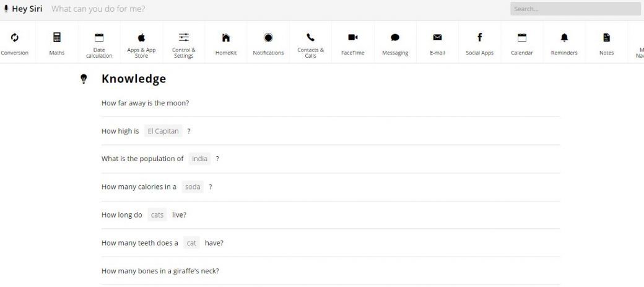Select the Messaging speech bubble icon
Screen dimensions: 644x287
[x=395, y=38]
